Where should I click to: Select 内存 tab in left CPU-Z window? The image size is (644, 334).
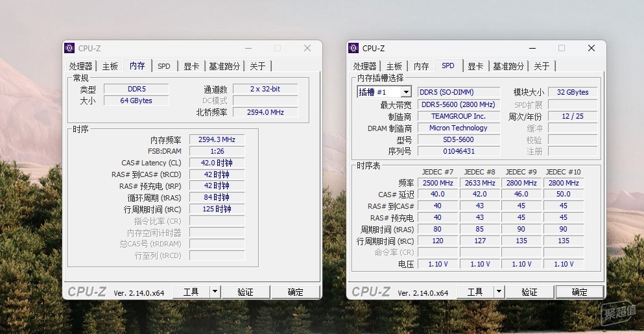click(137, 66)
